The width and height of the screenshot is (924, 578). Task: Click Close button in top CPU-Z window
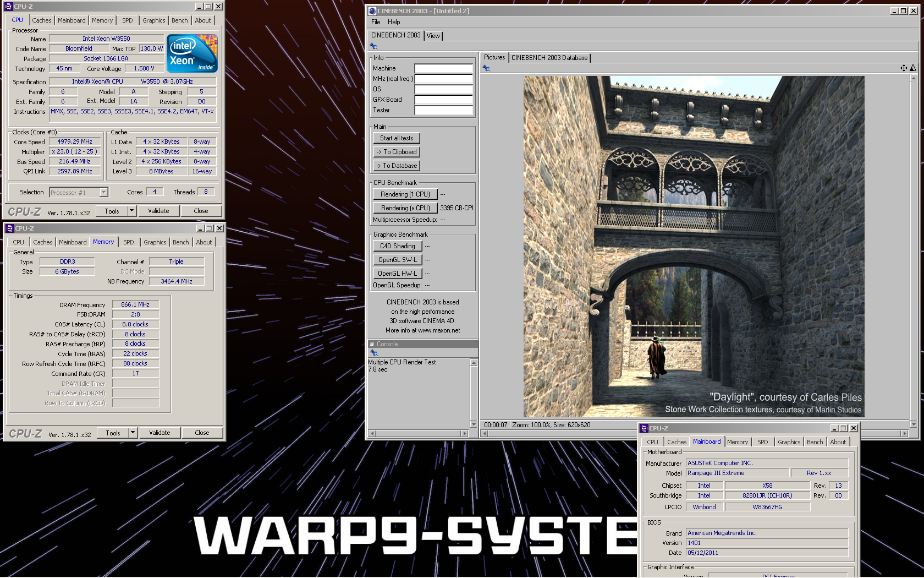pos(201,211)
